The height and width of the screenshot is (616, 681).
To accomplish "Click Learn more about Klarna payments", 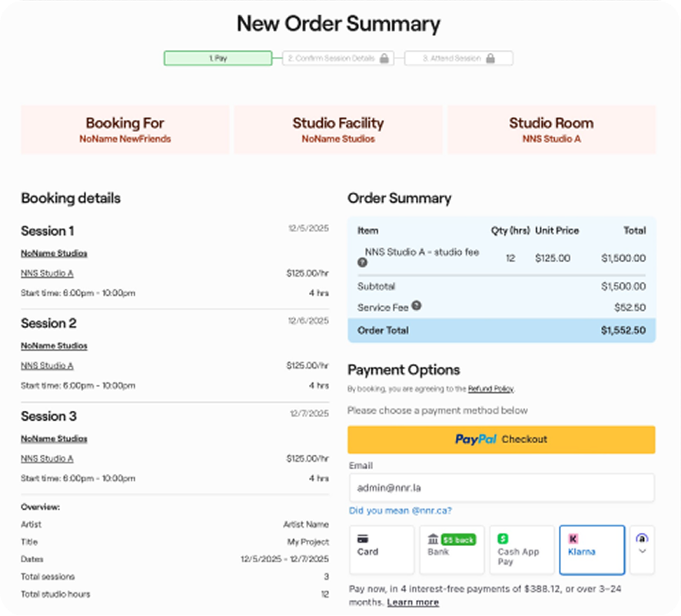I will (413, 602).
